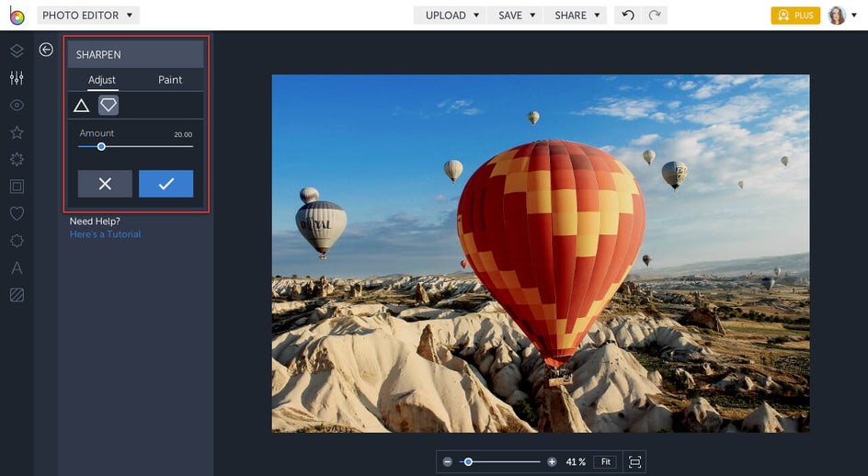This screenshot has height=476, width=868.
Task: Open the Frames square icon in sidebar
Action: click(17, 187)
